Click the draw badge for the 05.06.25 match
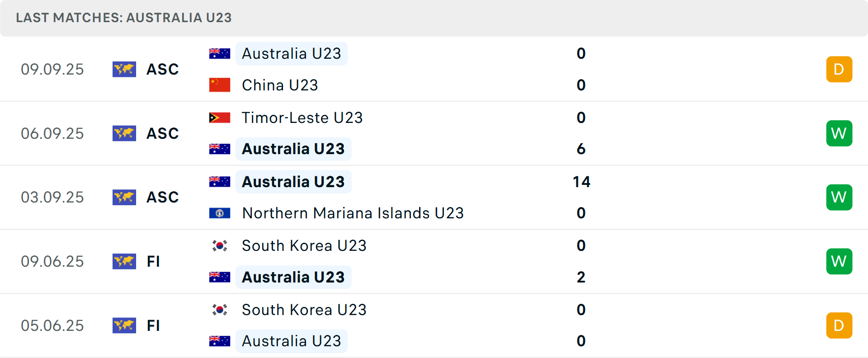868x358 pixels. (x=839, y=325)
